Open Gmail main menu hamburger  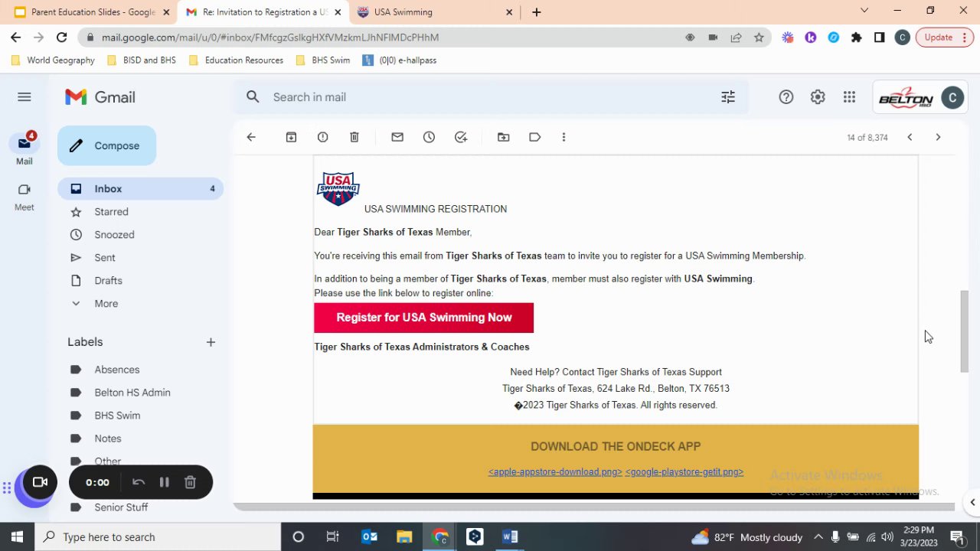[x=24, y=96]
